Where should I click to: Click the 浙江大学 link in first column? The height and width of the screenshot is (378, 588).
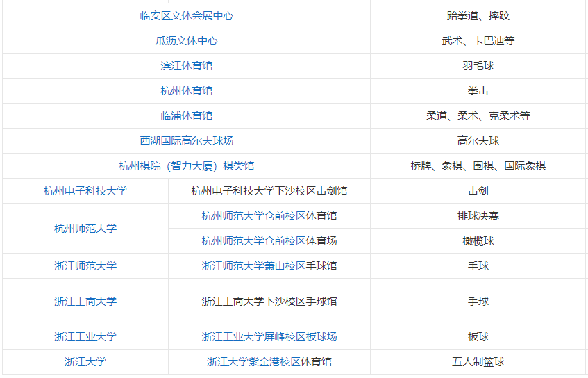click(x=85, y=362)
